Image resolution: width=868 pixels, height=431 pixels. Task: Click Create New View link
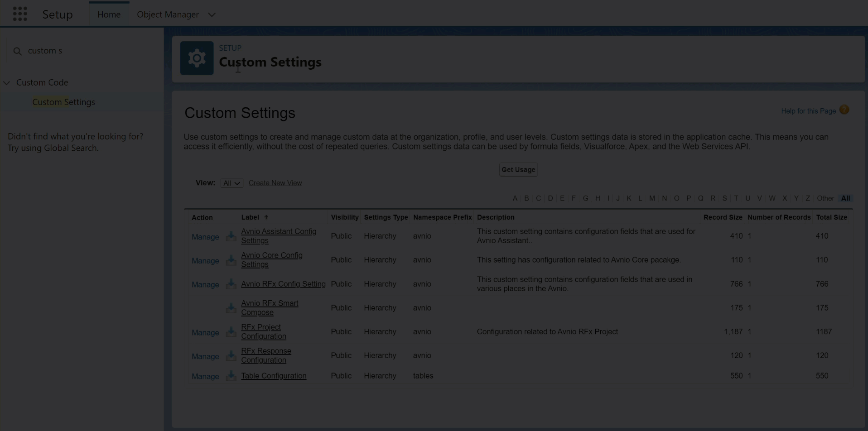click(275, 183)
